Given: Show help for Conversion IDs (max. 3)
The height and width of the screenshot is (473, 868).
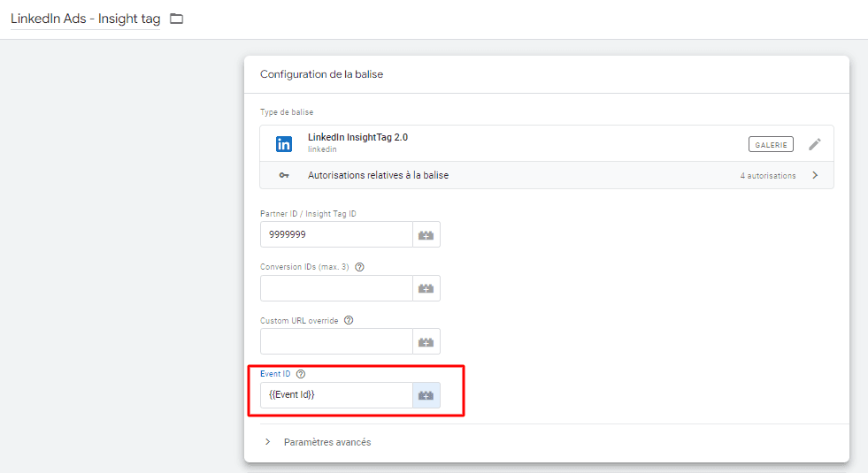Looking at the screenshot, I should (x=359, y=267).
